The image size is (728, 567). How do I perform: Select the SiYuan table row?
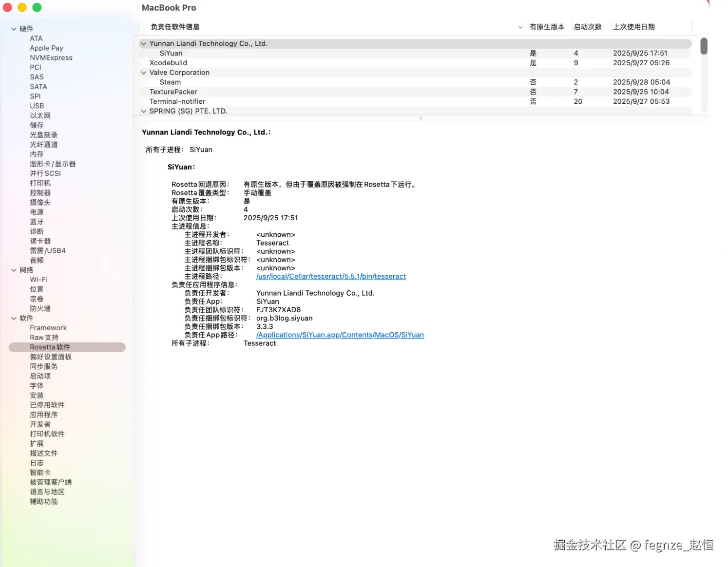[x=415, y=53]
